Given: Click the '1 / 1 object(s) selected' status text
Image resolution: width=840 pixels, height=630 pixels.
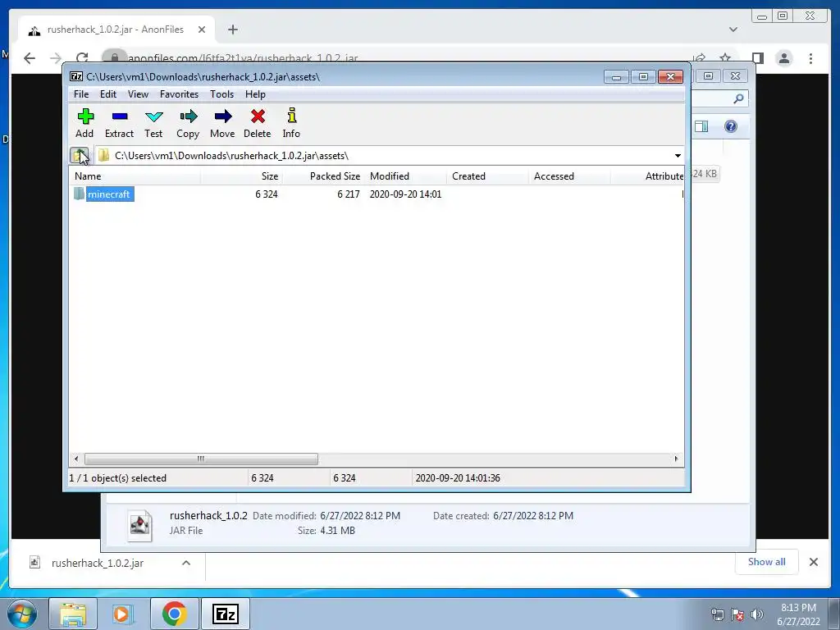Looking at the screenshot, I should point(118,478).
